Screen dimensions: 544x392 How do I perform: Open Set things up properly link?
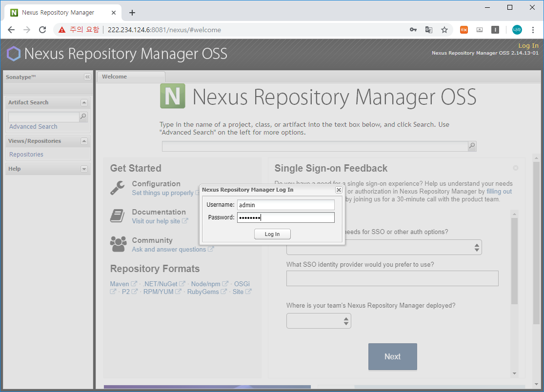coord(163,193)
